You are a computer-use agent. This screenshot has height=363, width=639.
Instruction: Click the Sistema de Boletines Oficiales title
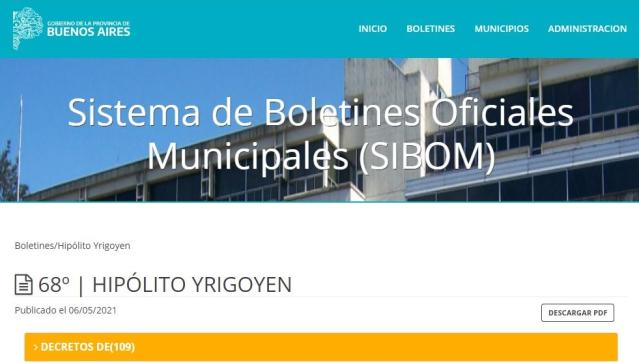(320, 112)
